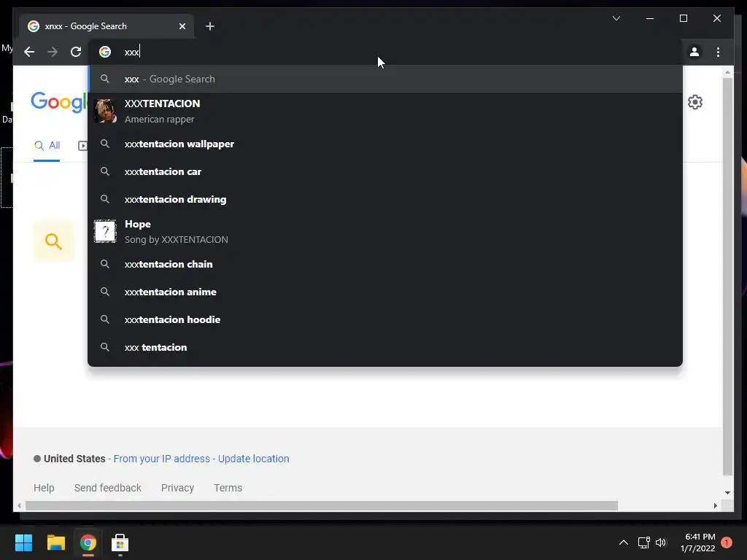
Task: Select 'xxxtentacion hoodie' suggestion
Action: (x=385, y=319)
